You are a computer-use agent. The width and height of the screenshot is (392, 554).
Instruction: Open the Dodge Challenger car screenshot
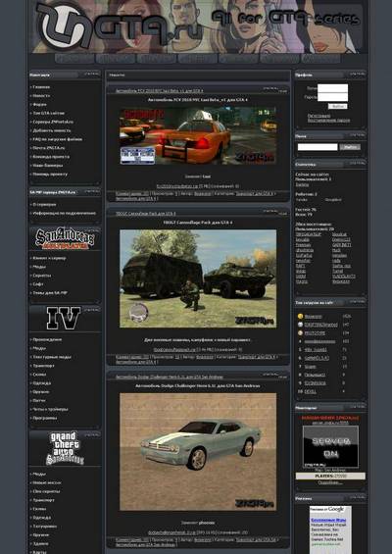(198, 452)
